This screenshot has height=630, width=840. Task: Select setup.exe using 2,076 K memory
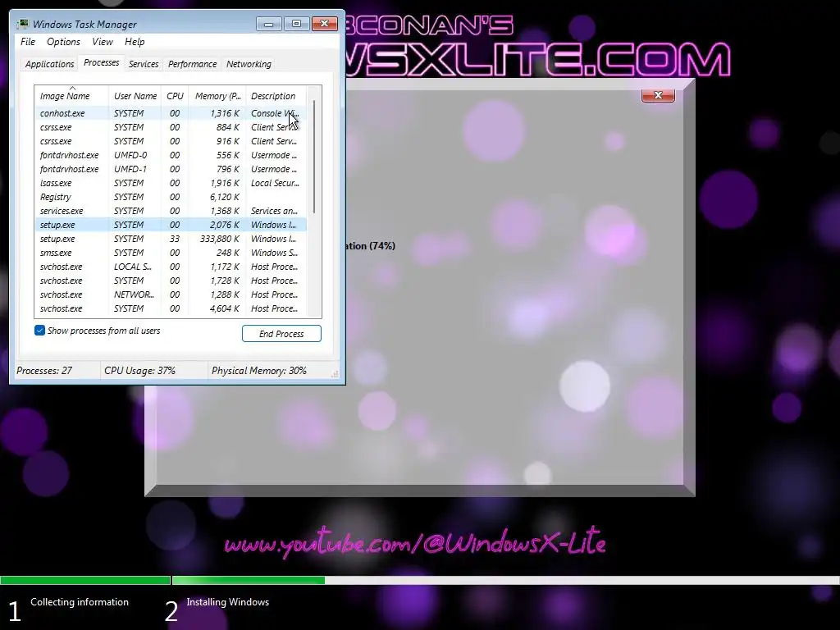pyautogui.click(x=171, y=225)
